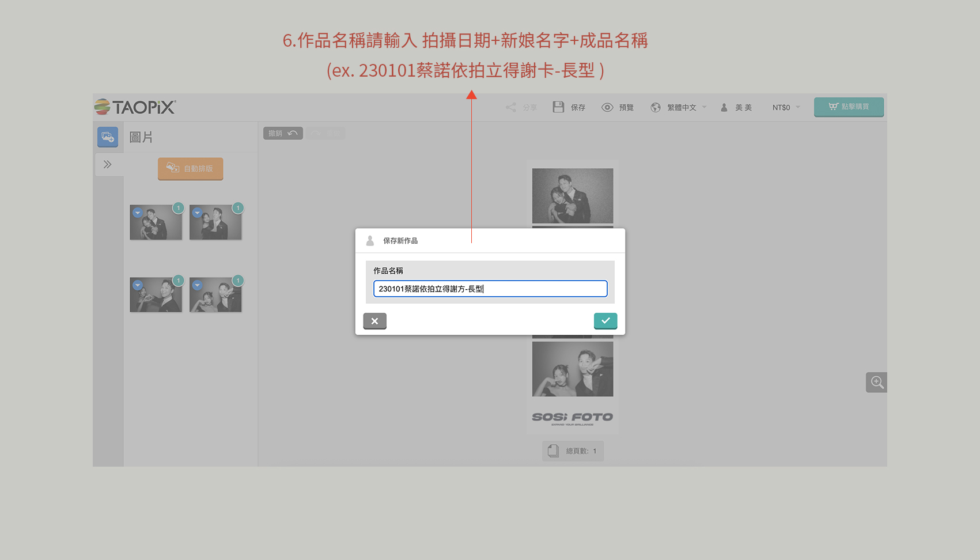The width and height of the screenshot is (980, 560).
Task: Select the top-left photo thumbnail
Action: pos(156,223)
